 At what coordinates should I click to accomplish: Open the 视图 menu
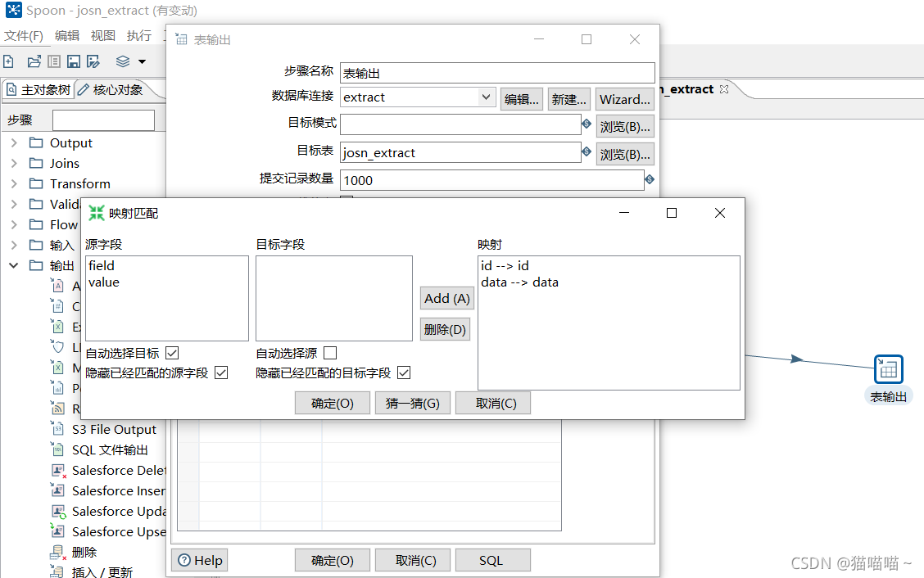point(103,36)
